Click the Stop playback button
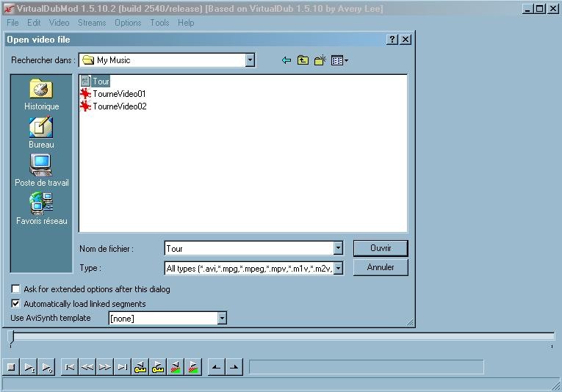 pos(11,367)
